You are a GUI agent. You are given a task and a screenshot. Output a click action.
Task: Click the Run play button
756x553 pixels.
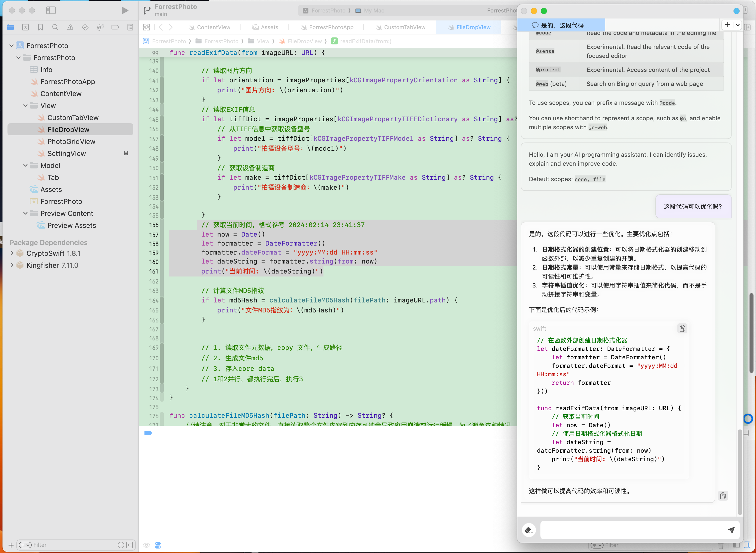tap(125, 11)
